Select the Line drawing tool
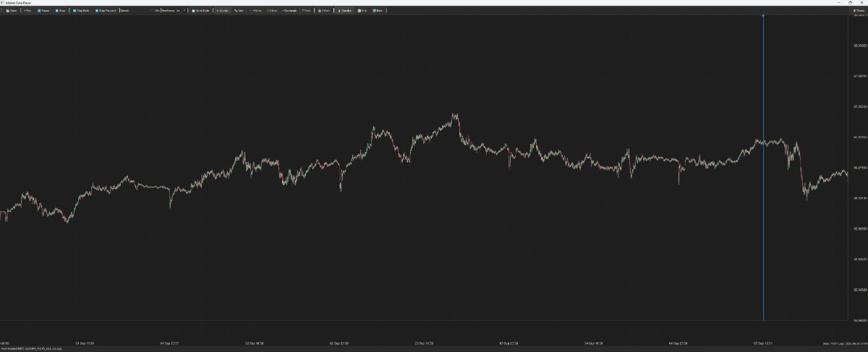Screen dimensions: 868x352 click(239, 11)
